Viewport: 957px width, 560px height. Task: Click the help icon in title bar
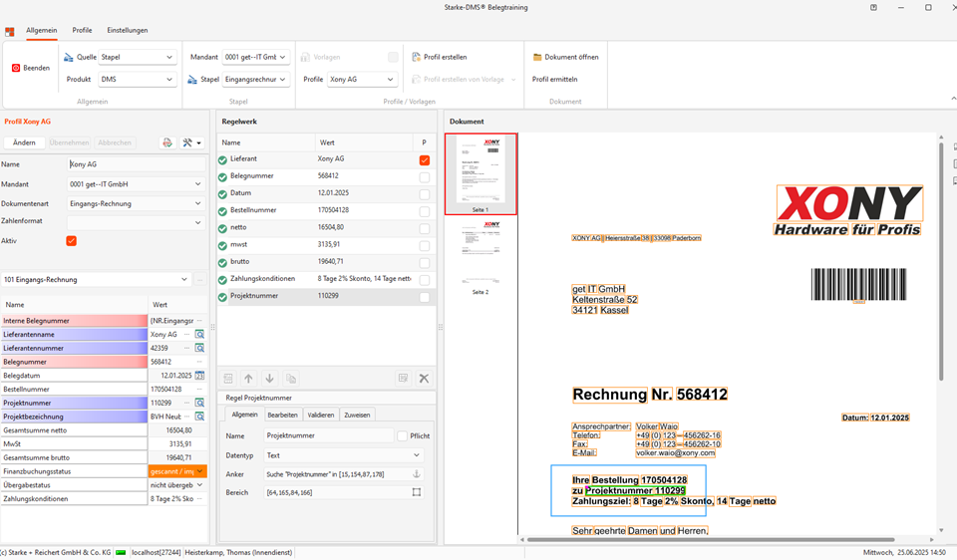873,7
